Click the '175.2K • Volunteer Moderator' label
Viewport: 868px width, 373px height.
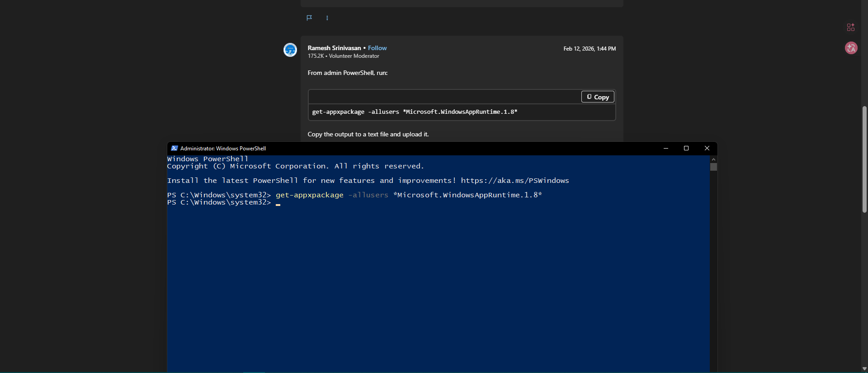(x=344, y=56)
